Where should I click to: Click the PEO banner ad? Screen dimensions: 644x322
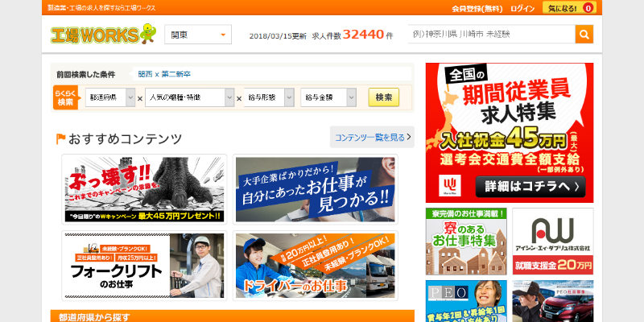coord(466,300)
